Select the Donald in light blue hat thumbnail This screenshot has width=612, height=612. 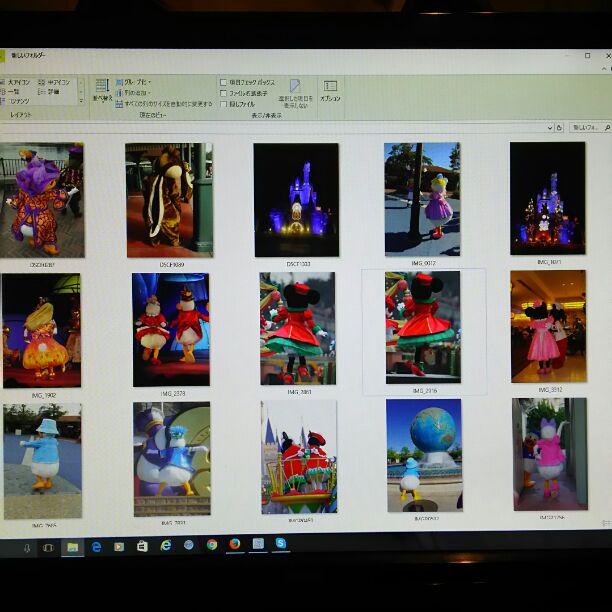[43, 462]
